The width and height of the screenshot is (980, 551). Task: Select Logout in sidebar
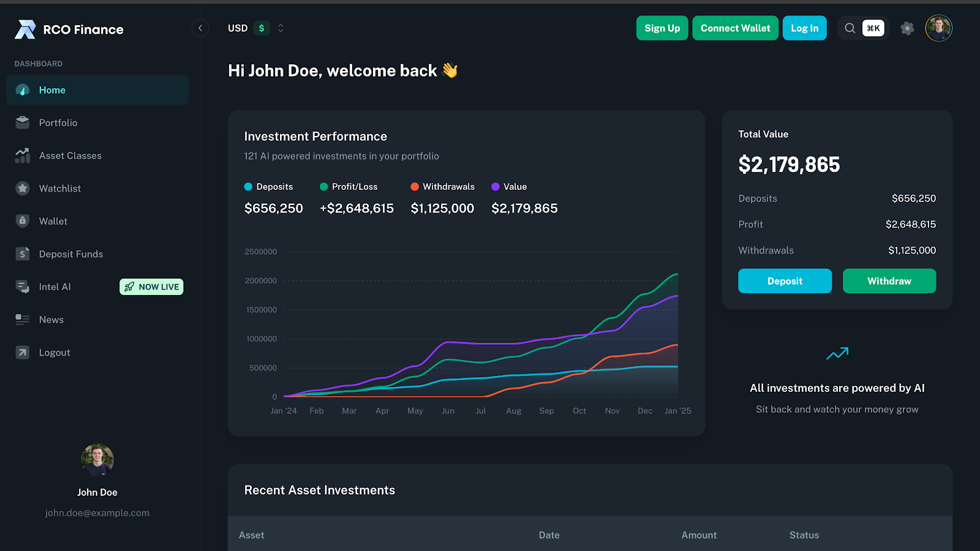click(97, 353)
